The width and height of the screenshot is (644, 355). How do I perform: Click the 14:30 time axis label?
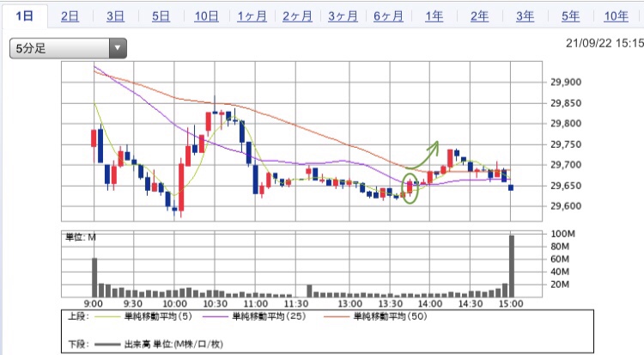point(471,304)
